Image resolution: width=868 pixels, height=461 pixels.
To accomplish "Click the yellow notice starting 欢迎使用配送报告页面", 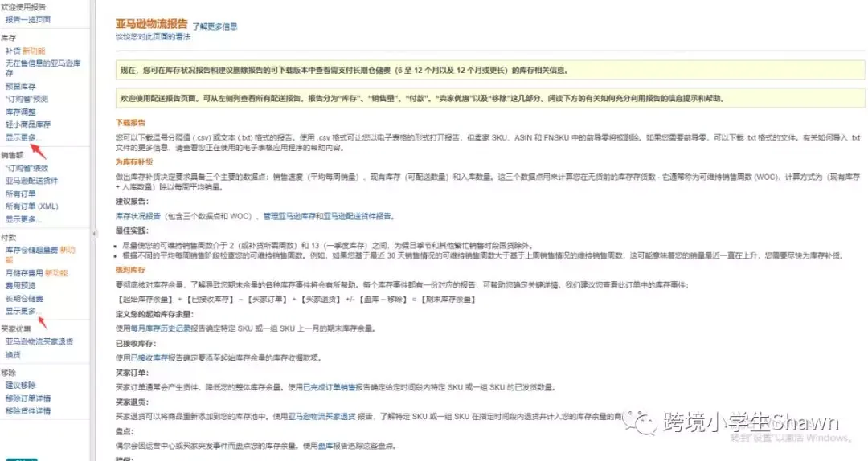I will coord(490,98).
